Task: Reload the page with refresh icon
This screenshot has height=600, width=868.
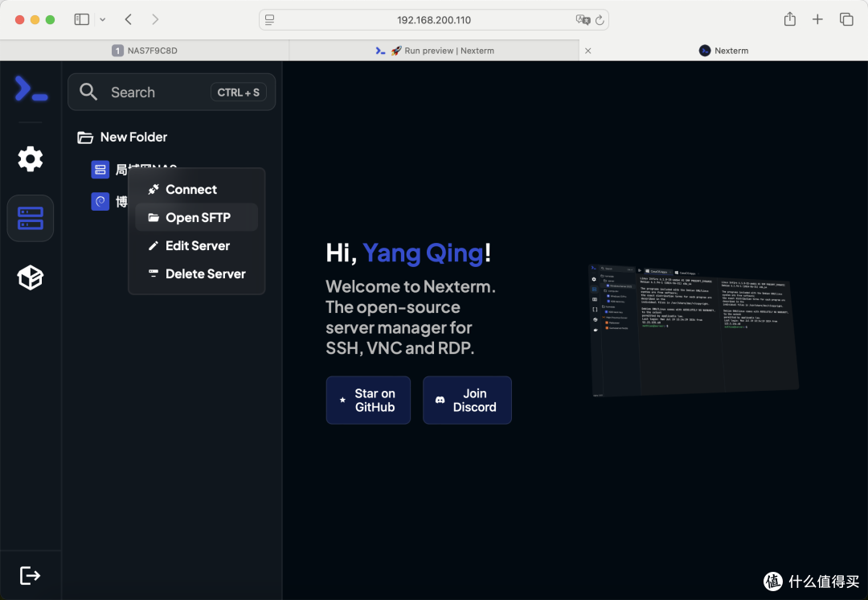Action: pyautogui.click(x=600, y=20)
